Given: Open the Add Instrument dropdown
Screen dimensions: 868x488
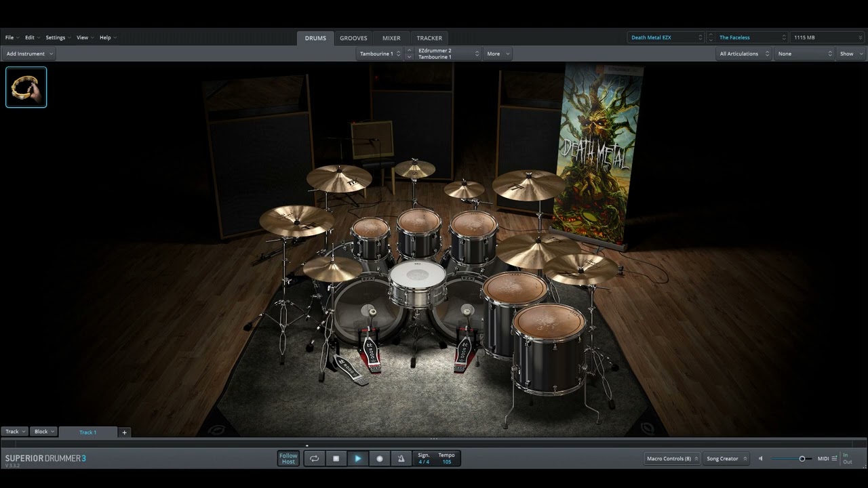Looking at the screenshot, I should (29, 54).
